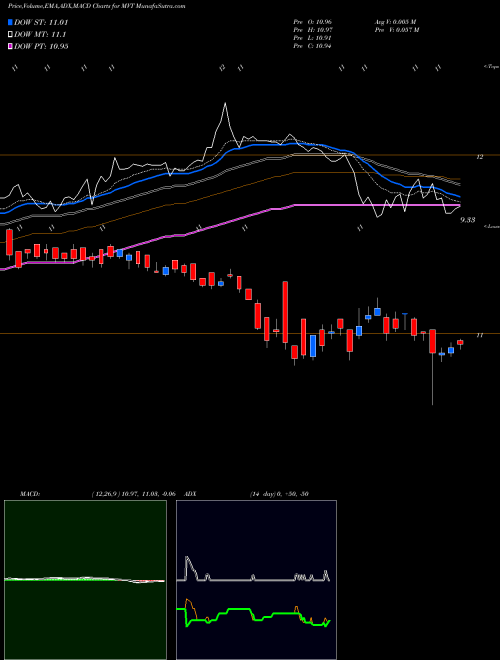Click the 'Pre C: 10.94' value
The width and height of the screenshot is (500, 660).
click(313, 46)
